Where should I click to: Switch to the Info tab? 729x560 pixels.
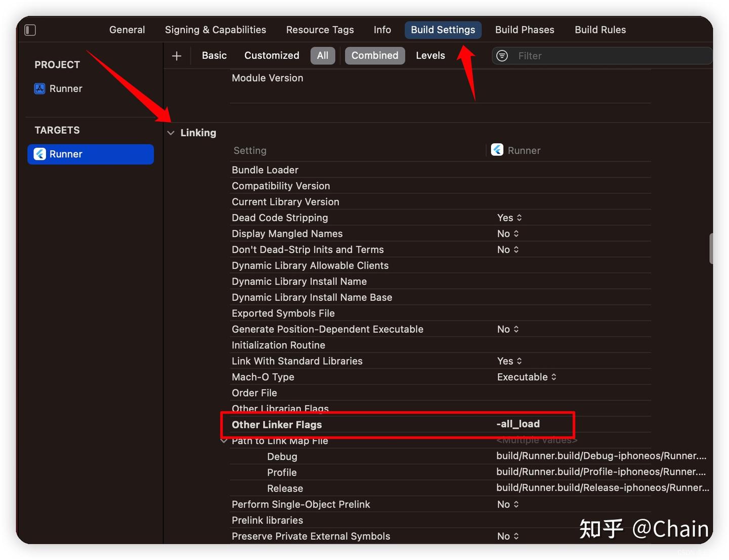click(382, 30)
